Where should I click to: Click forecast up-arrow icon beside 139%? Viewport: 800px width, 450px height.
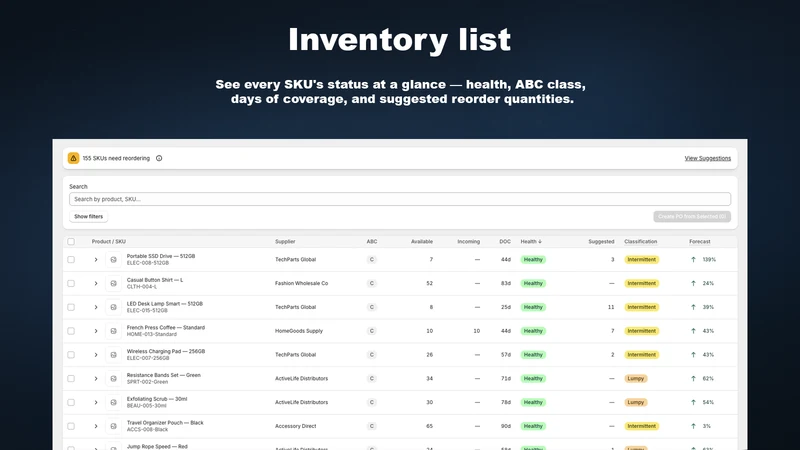pyautogui.click(x=693, y=260)
